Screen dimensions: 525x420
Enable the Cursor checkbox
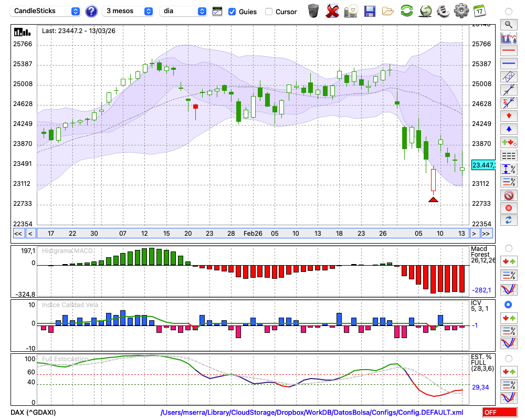(x=269, y=12)
